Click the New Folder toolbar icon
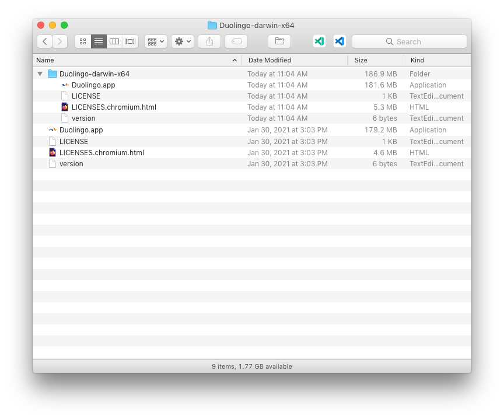 pos(279,41)
